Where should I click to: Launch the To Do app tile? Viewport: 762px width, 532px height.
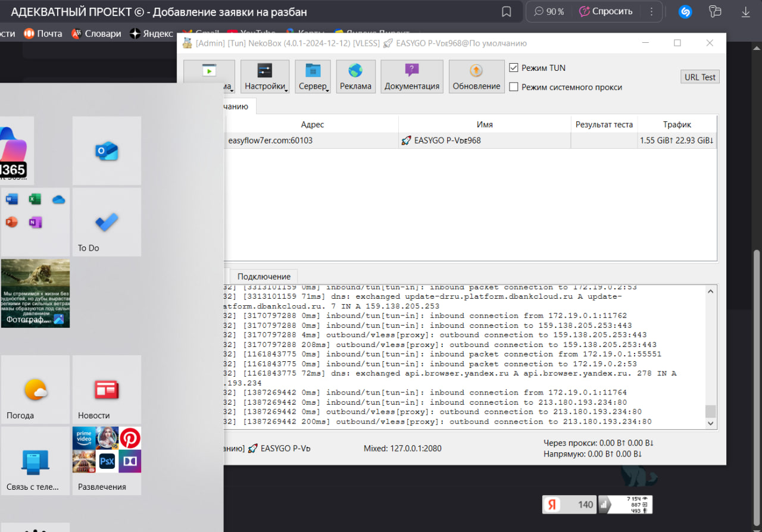point(107,223)
